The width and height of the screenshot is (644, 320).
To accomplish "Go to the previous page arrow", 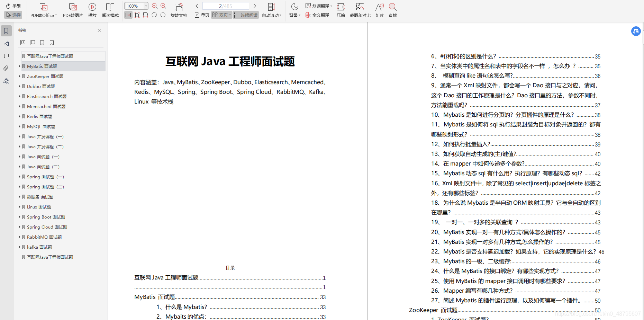I will click(x=197, y=6).
